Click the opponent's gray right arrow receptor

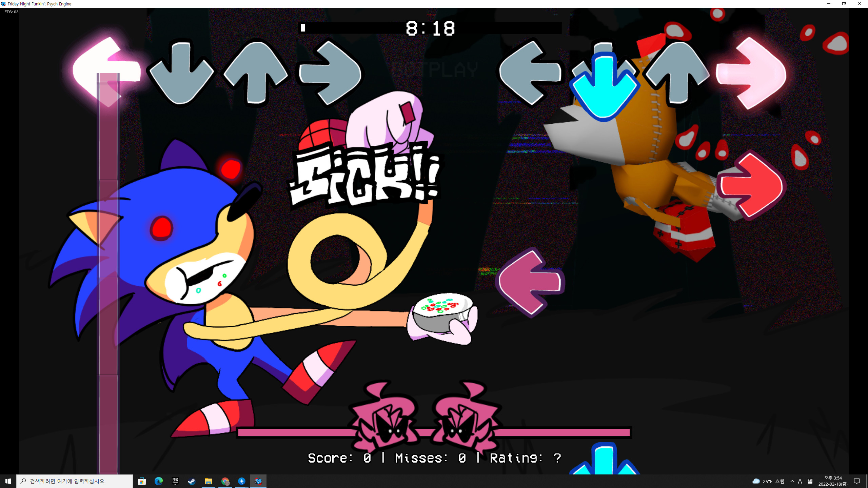click(330, 73)
